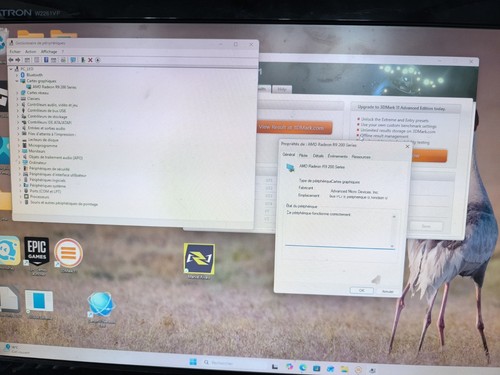Expand the Moniteurs category

pos(19,151)
